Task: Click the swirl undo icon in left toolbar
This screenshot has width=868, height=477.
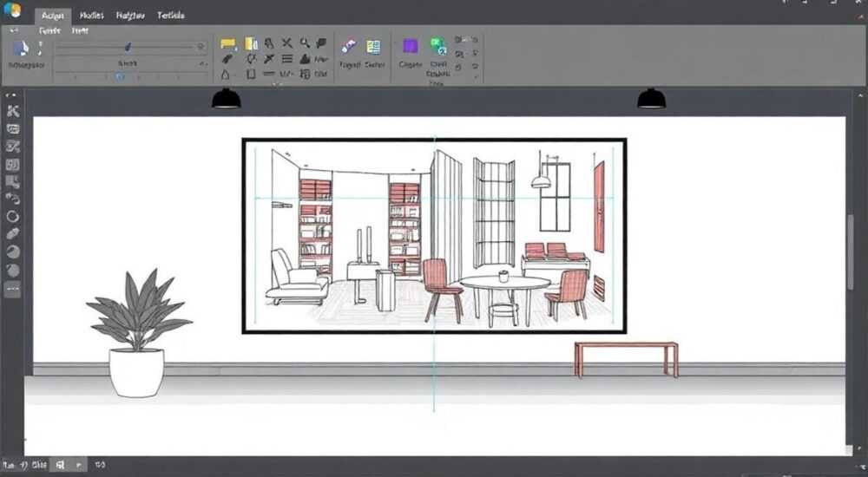Action: 13,199
